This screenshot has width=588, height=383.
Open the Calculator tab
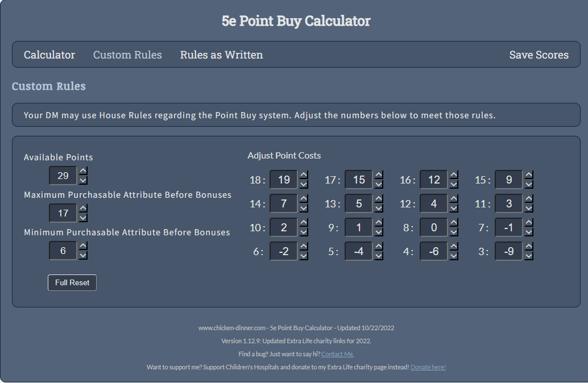click(49, 55)
